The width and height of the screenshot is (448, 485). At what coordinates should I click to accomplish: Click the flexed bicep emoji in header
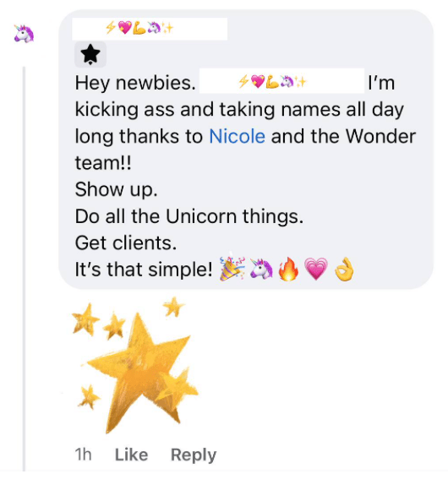coord(139,28)
